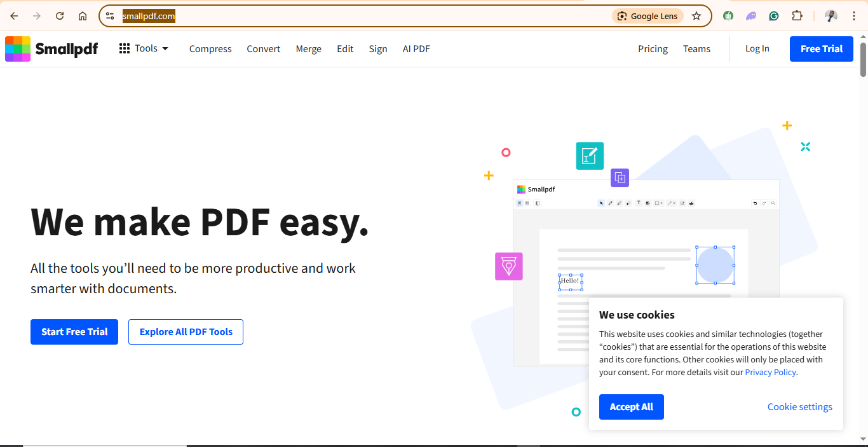868x447 pixels.
Task: Bookmark page with the star icon
Action: point(696,16)
